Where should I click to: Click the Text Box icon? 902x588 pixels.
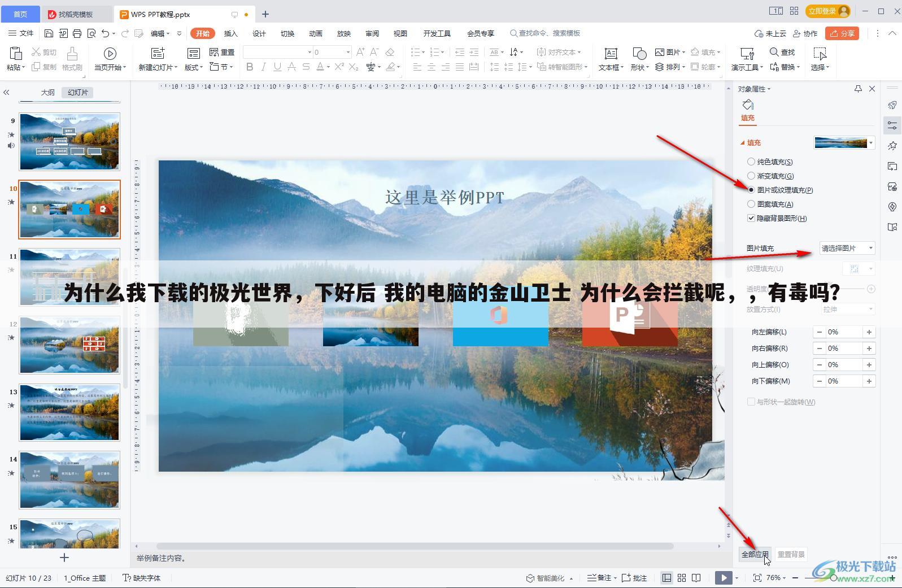(x=611, y=54)
